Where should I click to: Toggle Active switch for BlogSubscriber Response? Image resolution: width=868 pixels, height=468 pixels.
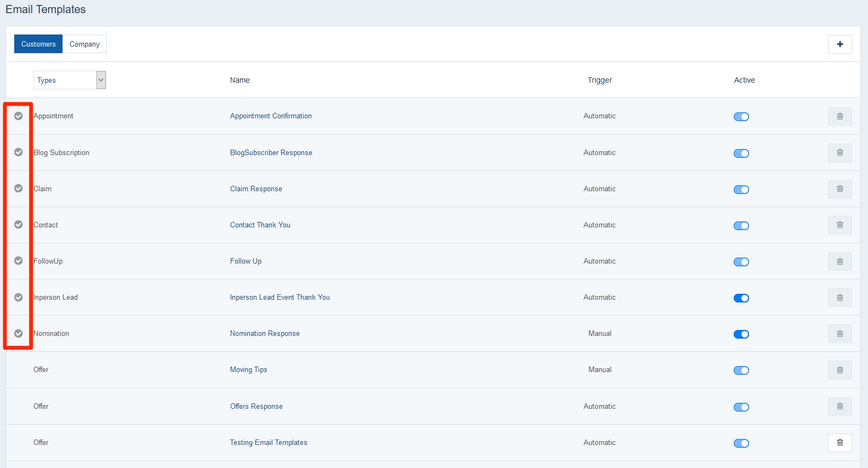coord(741,153)
